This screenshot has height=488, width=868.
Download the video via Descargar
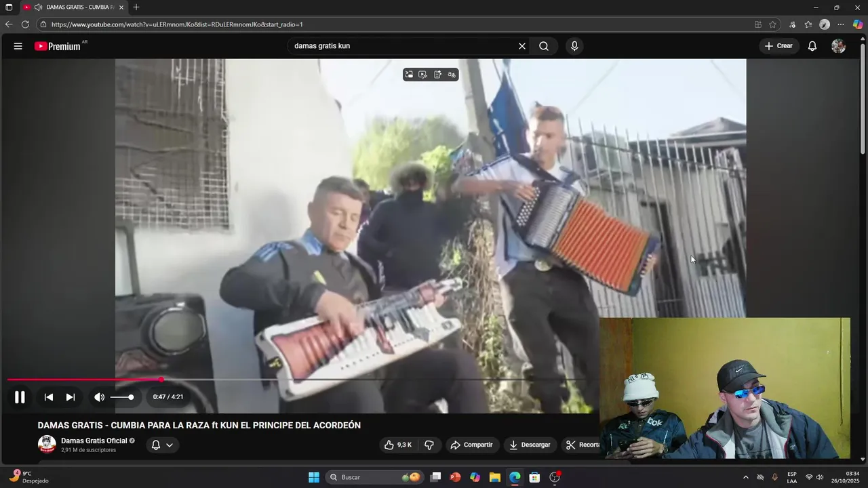coord(530,445)
